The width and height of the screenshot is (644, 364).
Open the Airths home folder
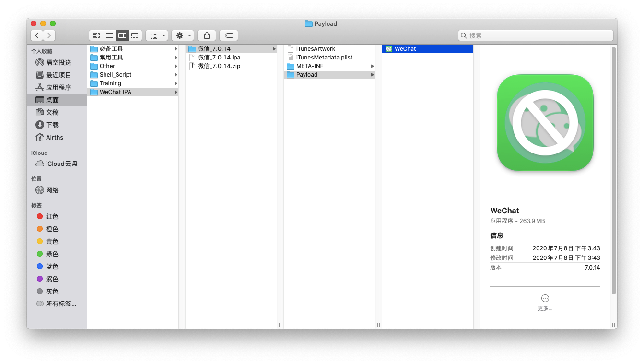click(x=57, y=137)
